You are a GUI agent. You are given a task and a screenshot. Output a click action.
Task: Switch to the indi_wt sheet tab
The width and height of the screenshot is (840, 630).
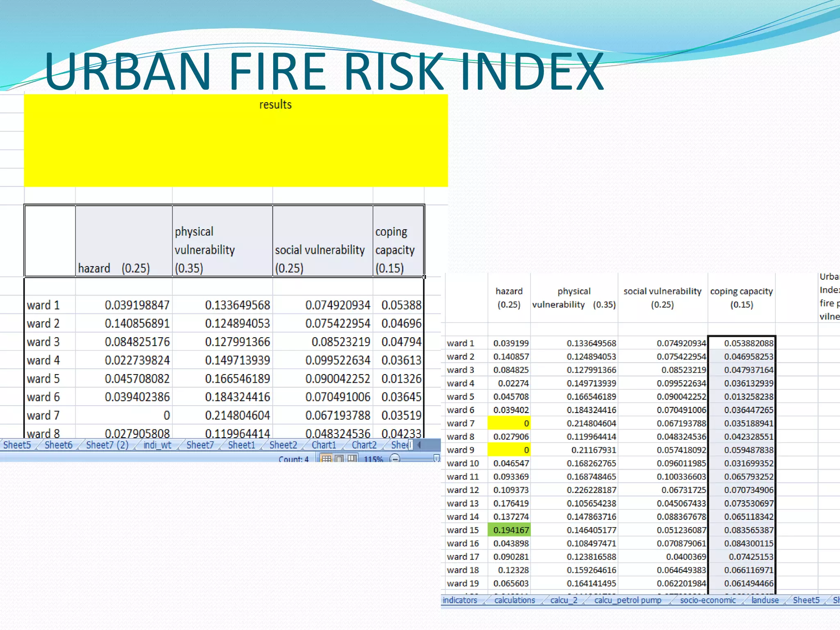(157, 445)
